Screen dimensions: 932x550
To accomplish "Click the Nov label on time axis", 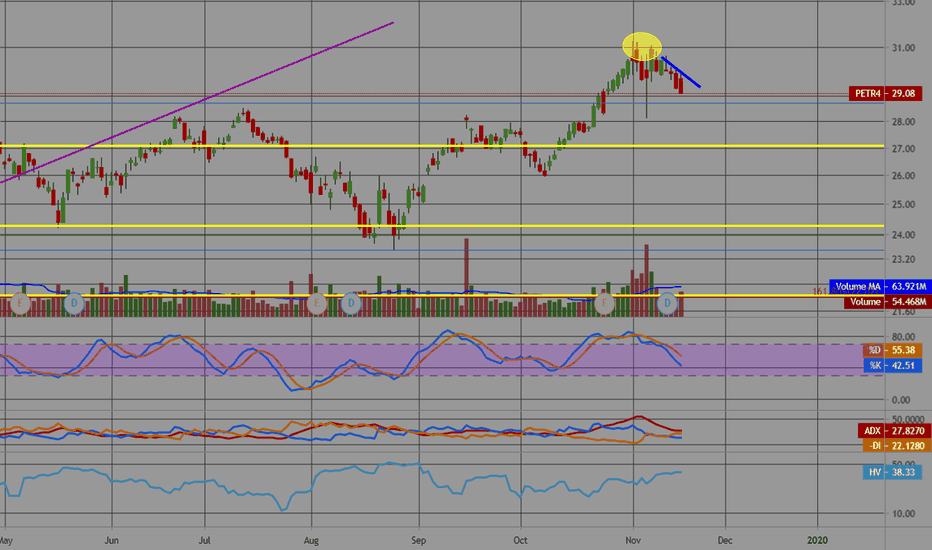I will point(633,540).
